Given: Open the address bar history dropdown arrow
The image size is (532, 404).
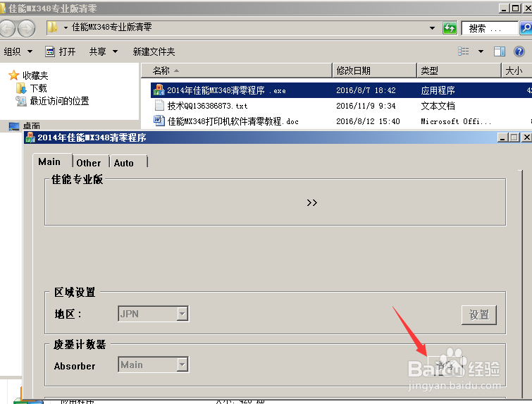Looking at the screenshot, I should pyautogui.click(x=432, y=27).
